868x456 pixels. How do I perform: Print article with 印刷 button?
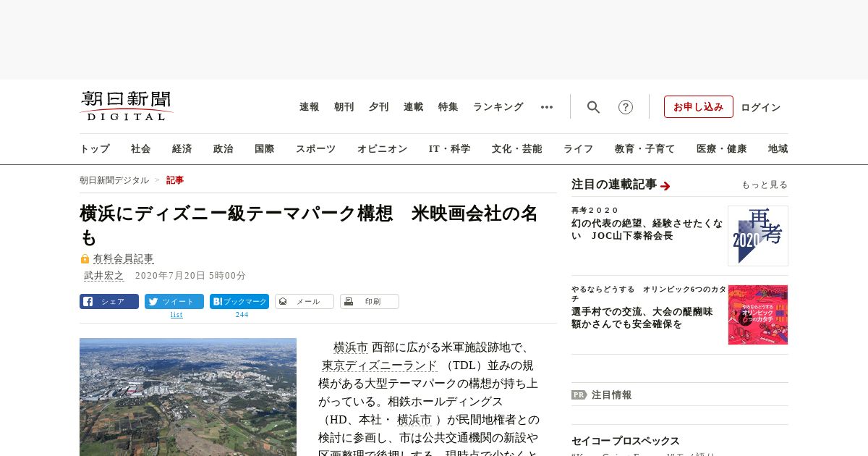pyautogui.click(x=370, y=302)
